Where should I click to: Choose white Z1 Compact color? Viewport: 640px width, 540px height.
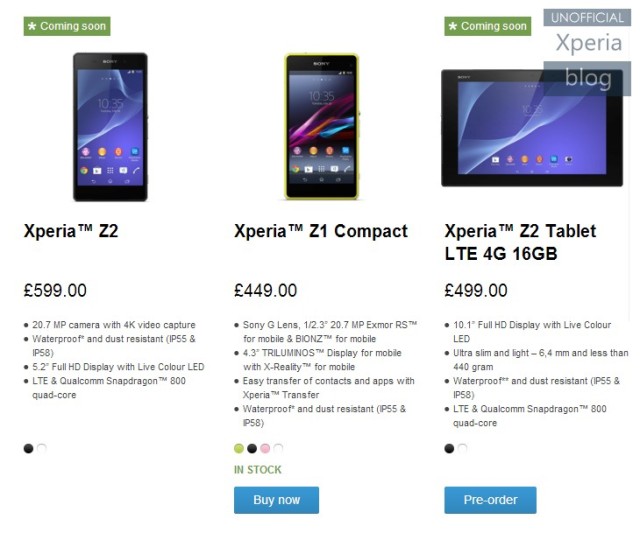[278, 448]
